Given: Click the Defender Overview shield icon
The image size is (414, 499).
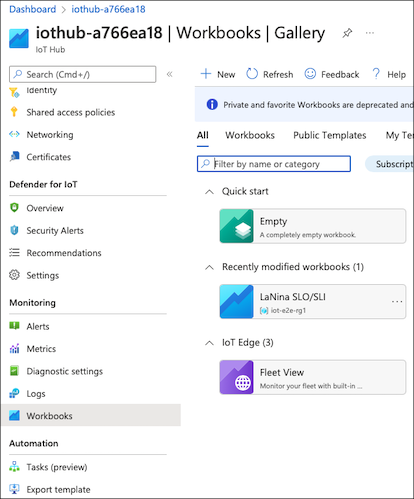Looking at the screenshot, I should (x=14, y=208).
